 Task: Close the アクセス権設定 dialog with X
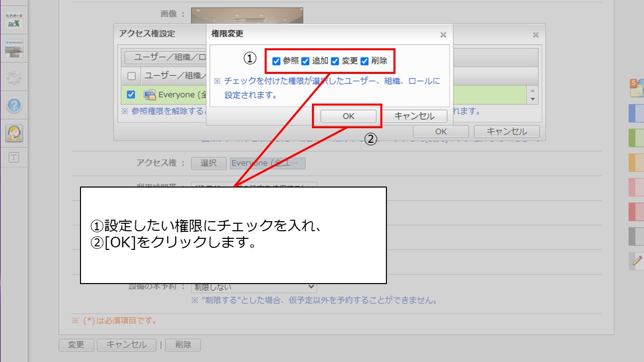(x=535, y=35)
